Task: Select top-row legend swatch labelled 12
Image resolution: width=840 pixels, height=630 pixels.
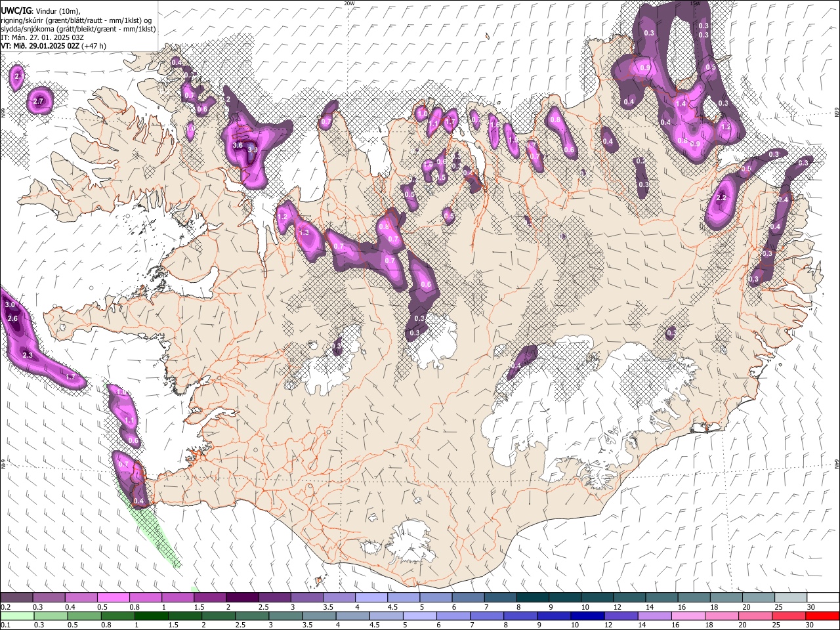Action: pyautogui.click(x=629, y=598)
